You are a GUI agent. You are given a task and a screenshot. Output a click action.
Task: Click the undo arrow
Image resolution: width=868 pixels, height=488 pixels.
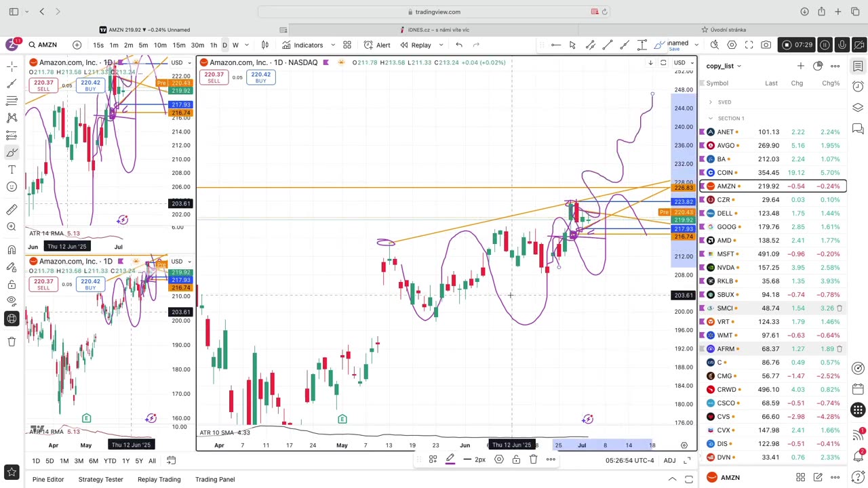459,45
